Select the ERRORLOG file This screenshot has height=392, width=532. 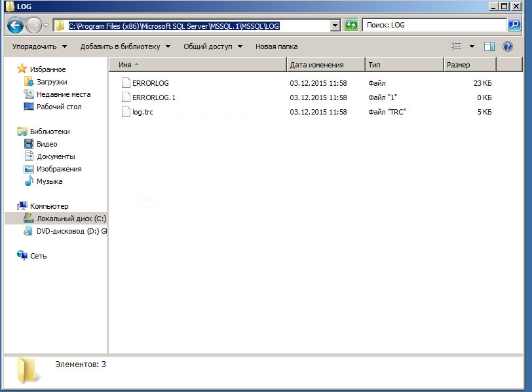pos(150,83)
